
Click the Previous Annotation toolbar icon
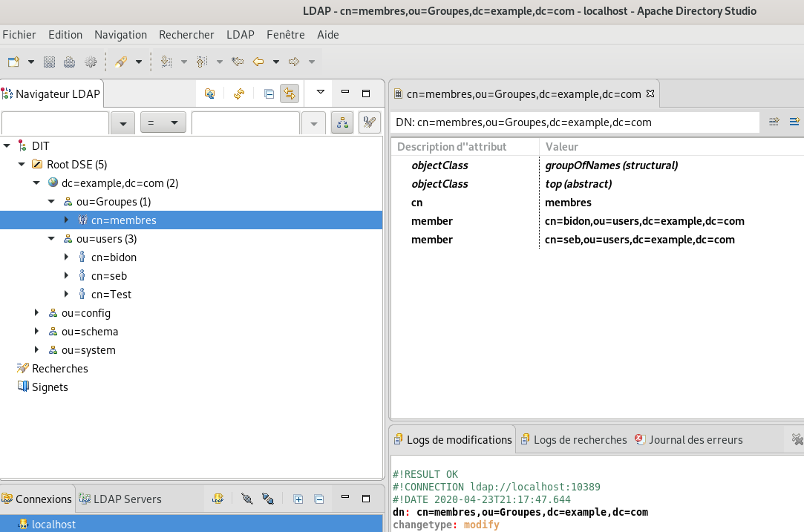tap(202, 62)
